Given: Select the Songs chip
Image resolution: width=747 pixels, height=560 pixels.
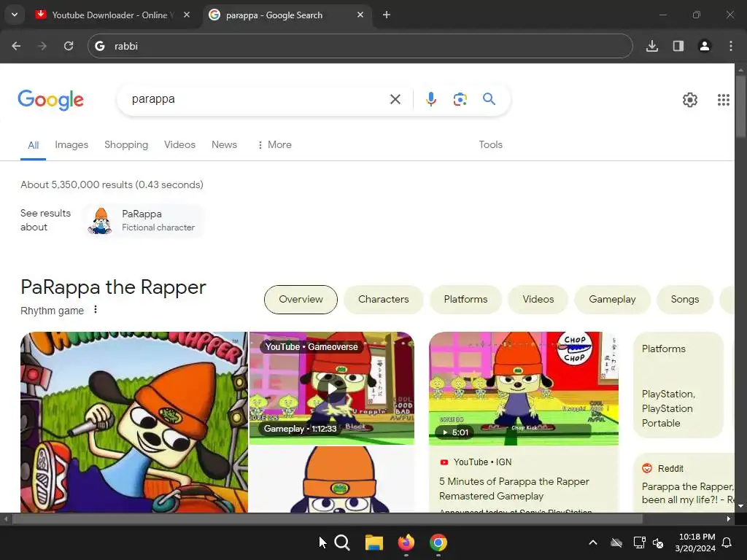Looking at the screenshot, I should (x=685, y=300).
